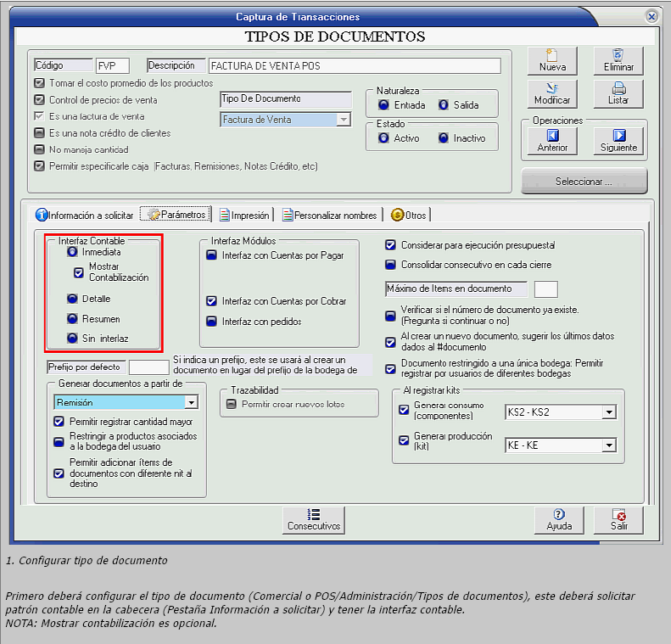This screenshot has height=644, width=671.
Task: Switch to Información a solicitar tab
Action: point(85,216)
